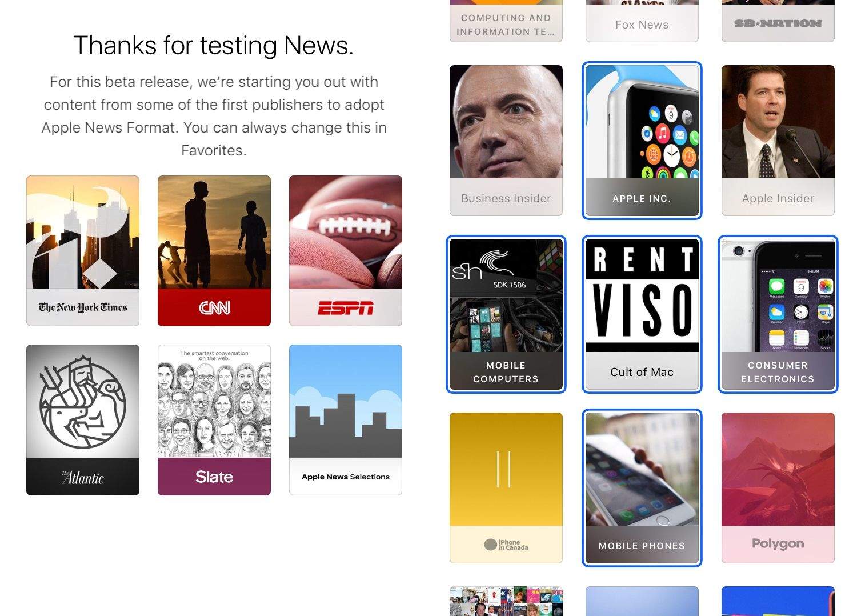Toggle off the Mobile Computers topic
857x616 pixels.
[506, 314]
